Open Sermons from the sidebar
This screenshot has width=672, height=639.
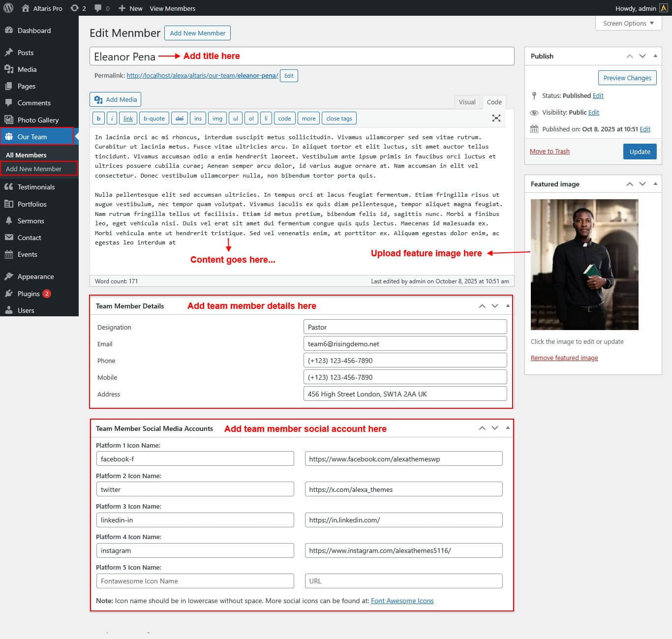[x=31, y=221]
